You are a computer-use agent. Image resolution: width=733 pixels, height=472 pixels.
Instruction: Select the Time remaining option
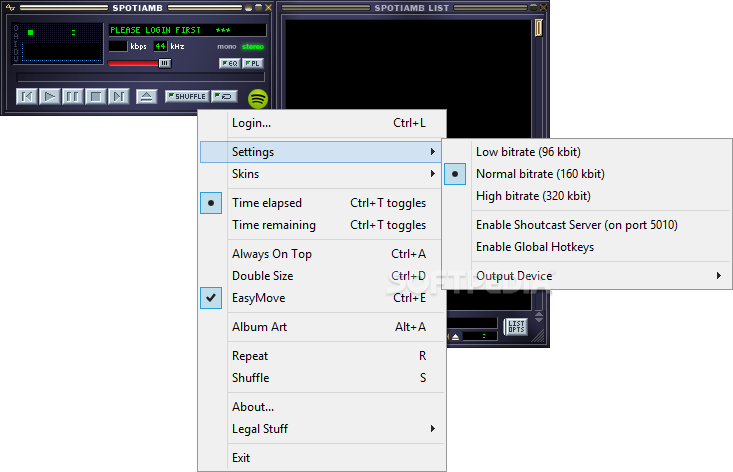pyautogui.click(x=321, y=225)
